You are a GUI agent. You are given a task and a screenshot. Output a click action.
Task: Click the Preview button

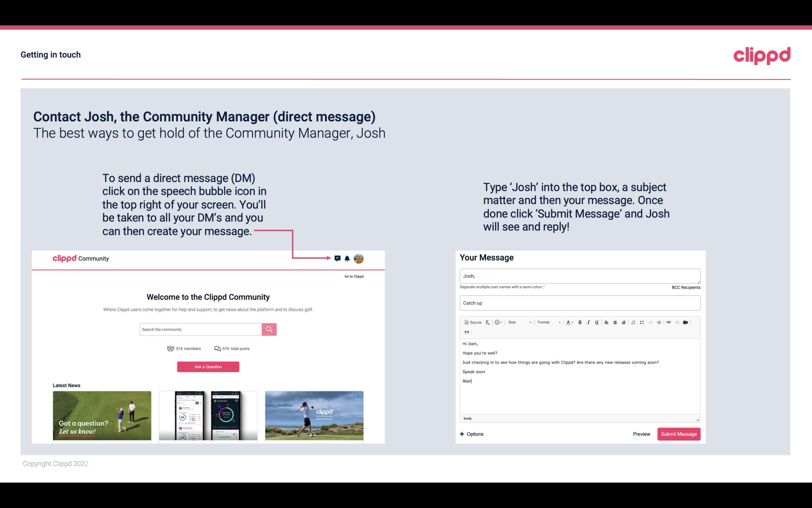(x=642, y=434)
